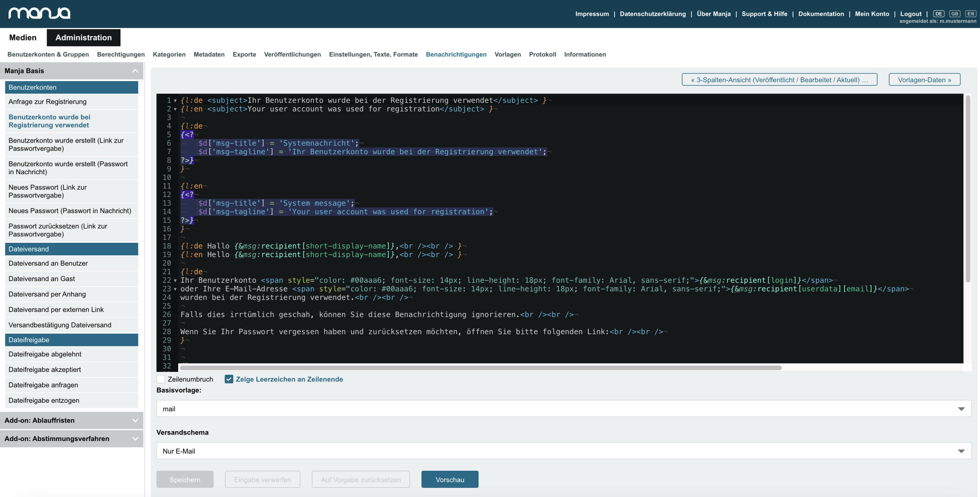Screen dimensions: 980x497
Task: Switch language with the GB flag icon
Action: tap(955, 14)
